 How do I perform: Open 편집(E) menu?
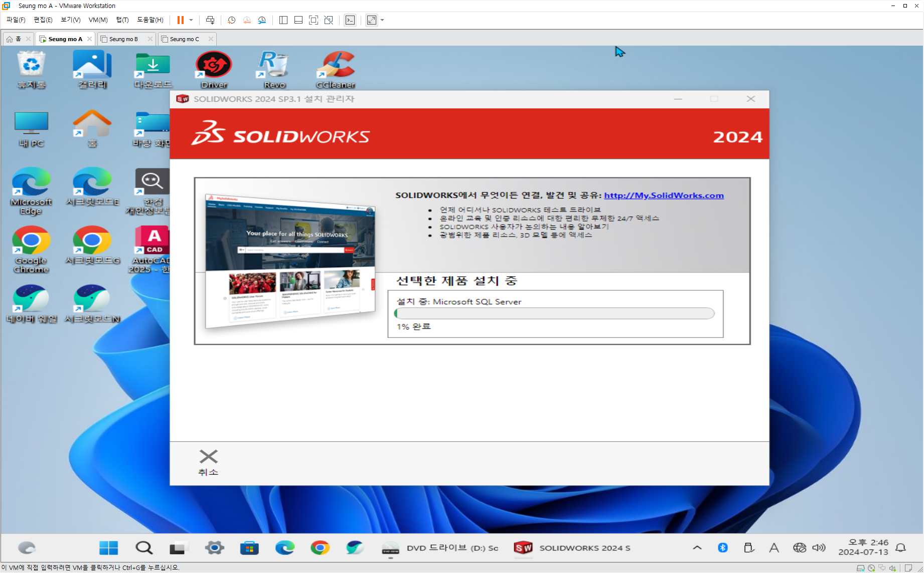coord(43,20)
